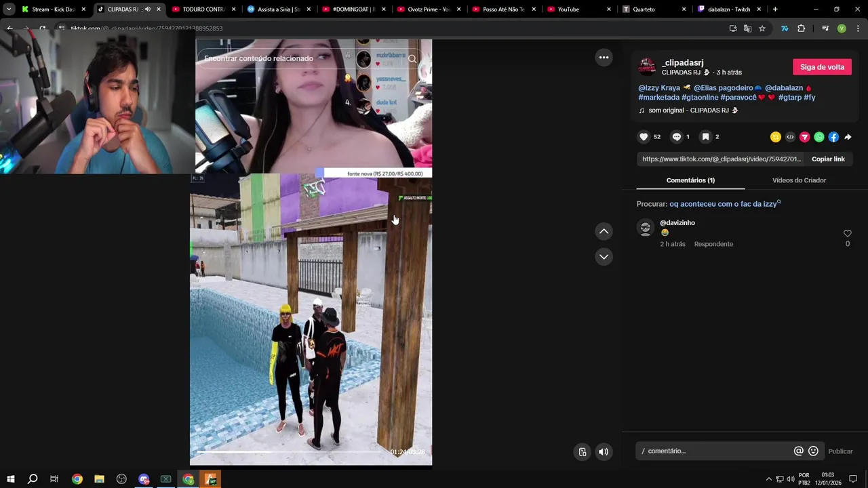
Task: Open Comentários (1) tab
Action: tap(690, 180)
